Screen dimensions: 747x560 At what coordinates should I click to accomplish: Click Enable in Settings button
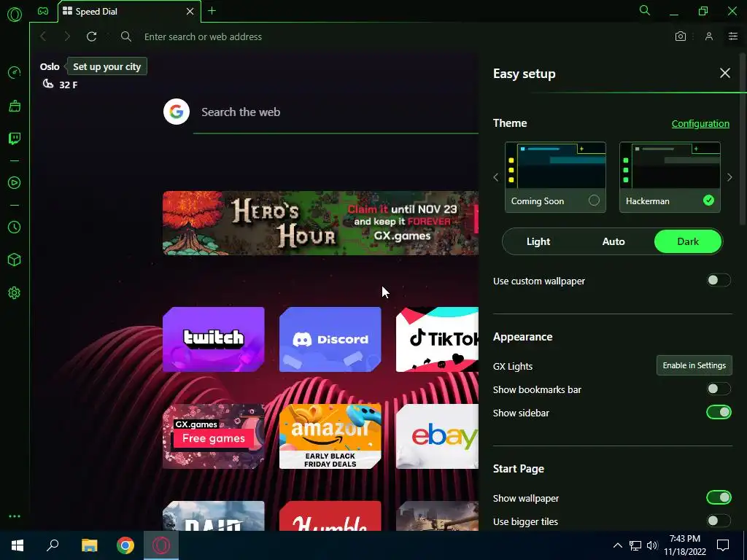(x=694, y=365)
